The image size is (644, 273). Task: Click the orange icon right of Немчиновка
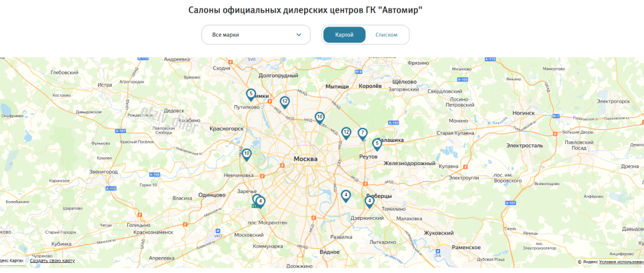coord(263,175)
